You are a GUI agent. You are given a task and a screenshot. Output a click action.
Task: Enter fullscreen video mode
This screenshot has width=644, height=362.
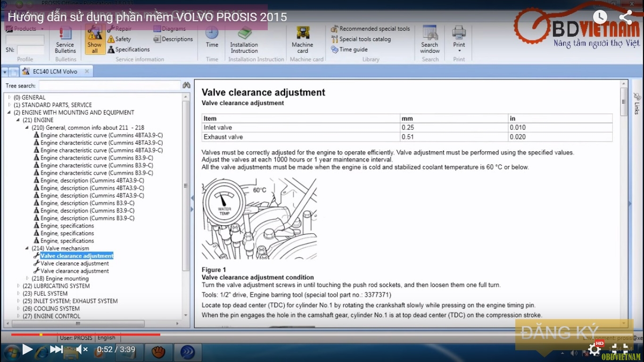620,349
